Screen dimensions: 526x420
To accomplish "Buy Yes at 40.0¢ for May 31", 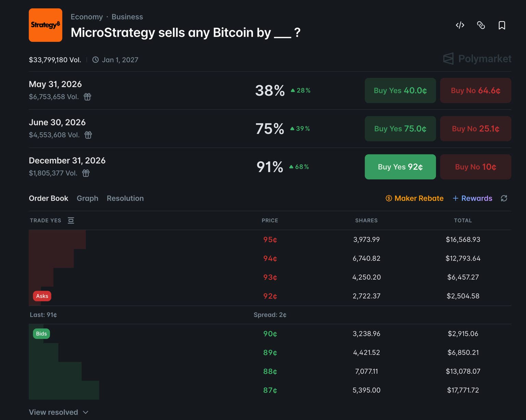I will click(400, 90).
